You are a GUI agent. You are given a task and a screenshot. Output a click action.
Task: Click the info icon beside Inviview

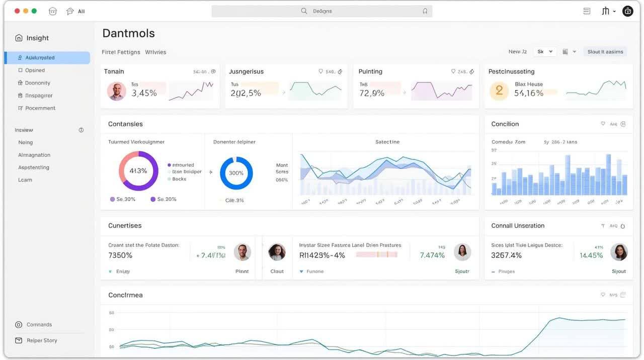click(x=81, y=130)
